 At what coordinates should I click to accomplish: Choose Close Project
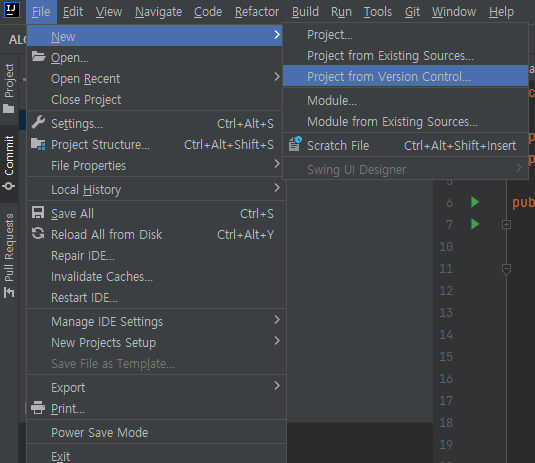(x=155, y=100)
